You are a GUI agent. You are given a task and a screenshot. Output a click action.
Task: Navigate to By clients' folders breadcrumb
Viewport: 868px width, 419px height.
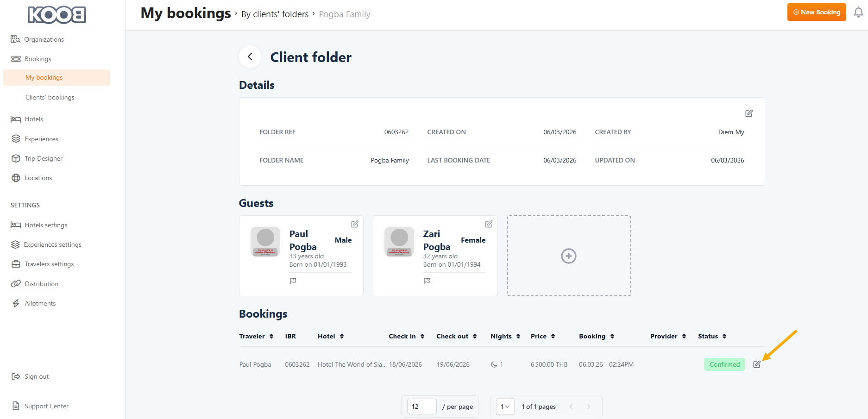click(x=275, y=14)
